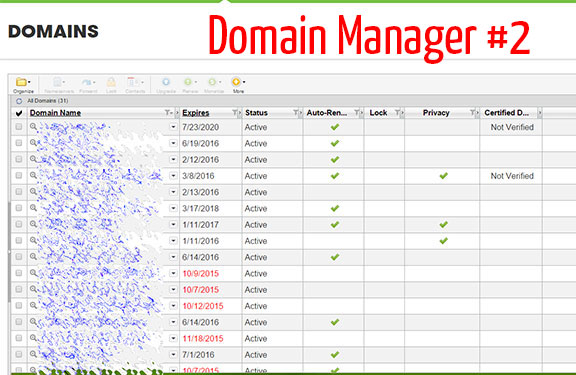Image resolution: width=576 pixels, height=375 pixels.
Task: Check the box for the 11/18/2015 row
Action: [19, 338]
